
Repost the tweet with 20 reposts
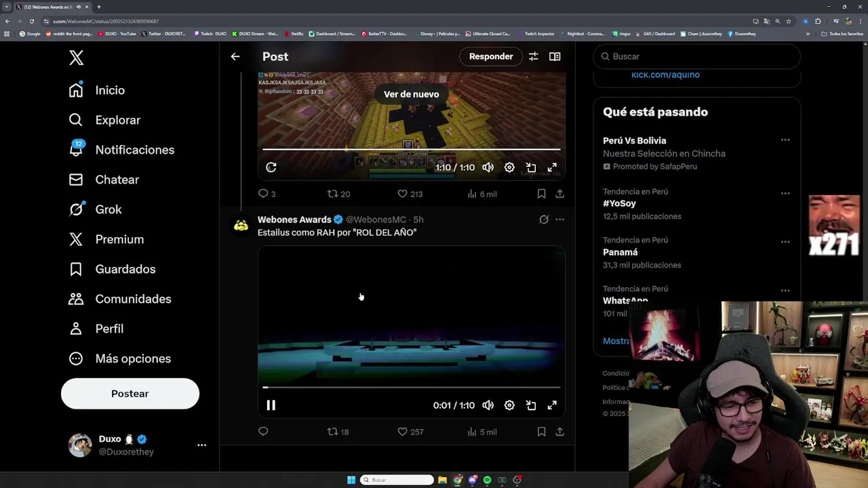click(x=338, y=194)
